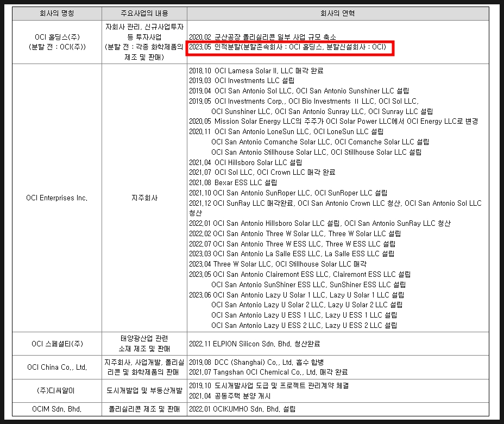Click '폴리실리콘 제조 및 판매' business cell
The width and height of the screenshot is (504, 424).
coord(144,409)
